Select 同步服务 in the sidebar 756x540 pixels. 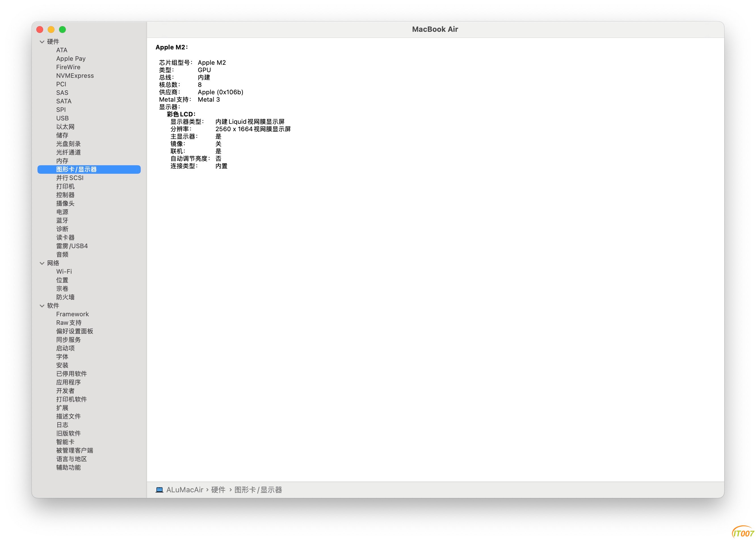tap(68, 340)
